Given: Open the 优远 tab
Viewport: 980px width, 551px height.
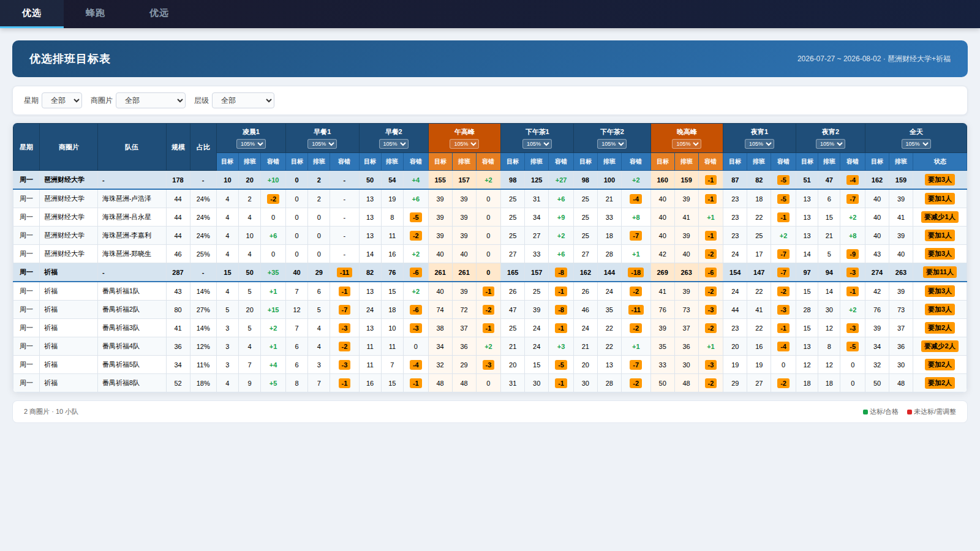Looking at the screenshot, I should click(159, 13).
